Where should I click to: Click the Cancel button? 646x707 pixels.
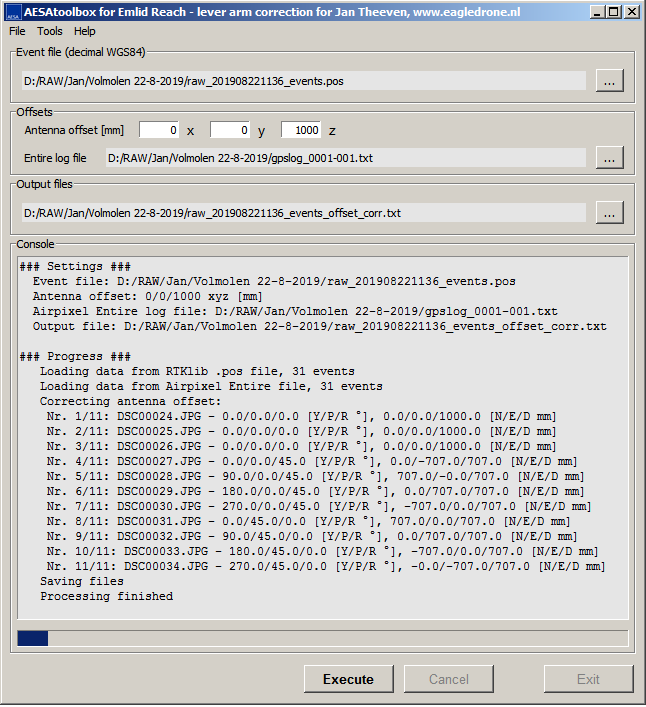tap(449, 679)
